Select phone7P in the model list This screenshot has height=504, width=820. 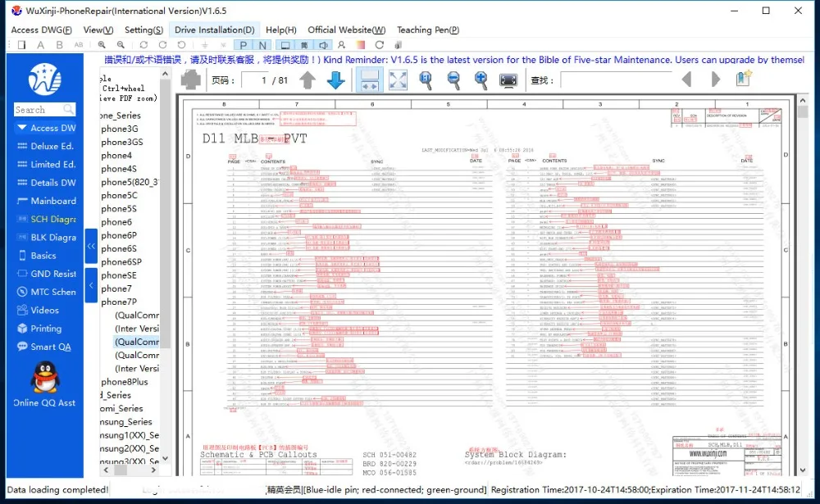pos(119,302)
